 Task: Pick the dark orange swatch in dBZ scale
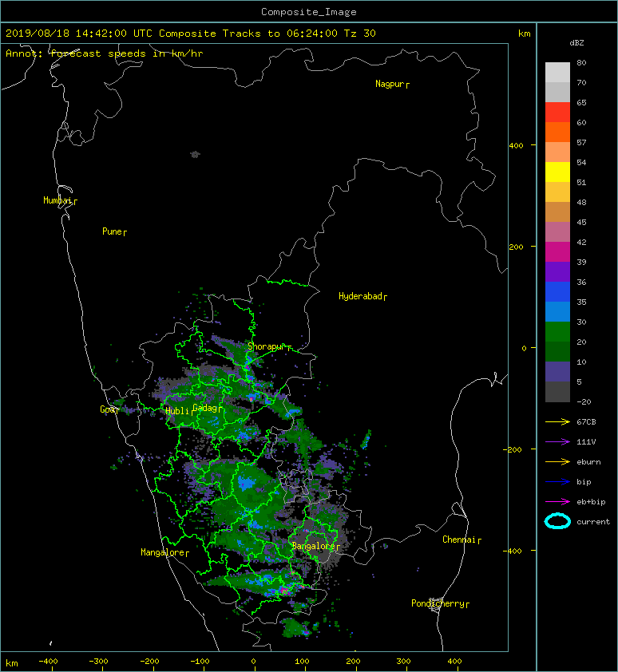(x=557, y=132)
